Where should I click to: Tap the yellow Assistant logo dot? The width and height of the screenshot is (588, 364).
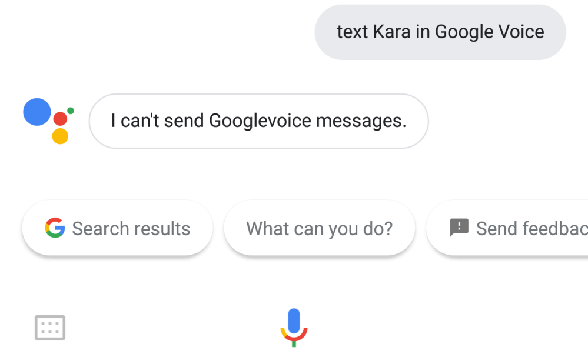point(60,136)
